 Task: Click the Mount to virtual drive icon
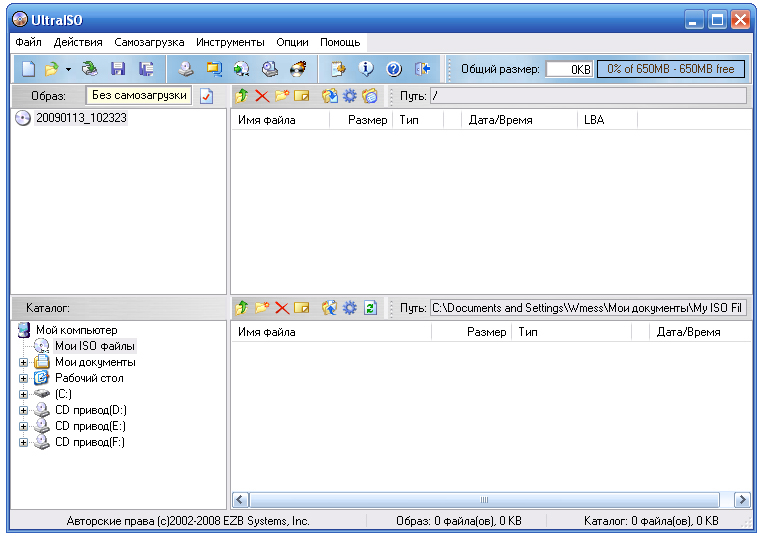[x=269, y=69]
